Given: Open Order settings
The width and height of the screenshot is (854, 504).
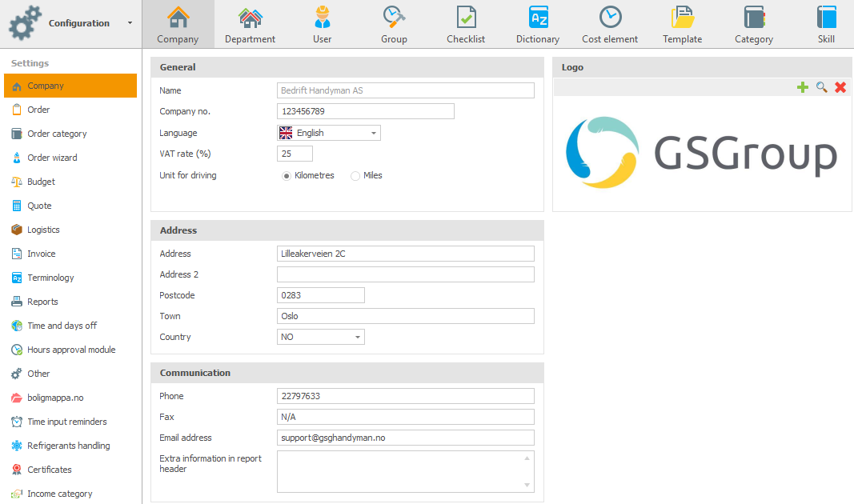Looking at the screenshot, I should pos(70,110).
